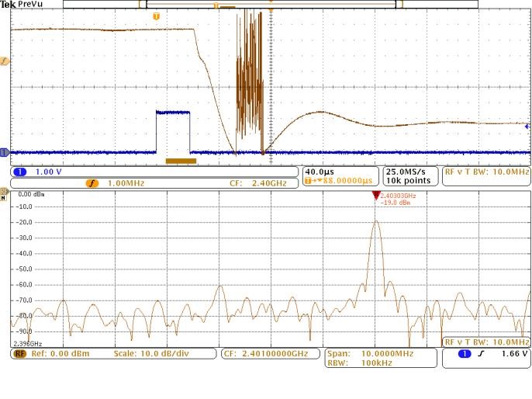532x399 pixels.
Task: Click the 25.0MS/s sample rate readout
Action: pos(406,172)
